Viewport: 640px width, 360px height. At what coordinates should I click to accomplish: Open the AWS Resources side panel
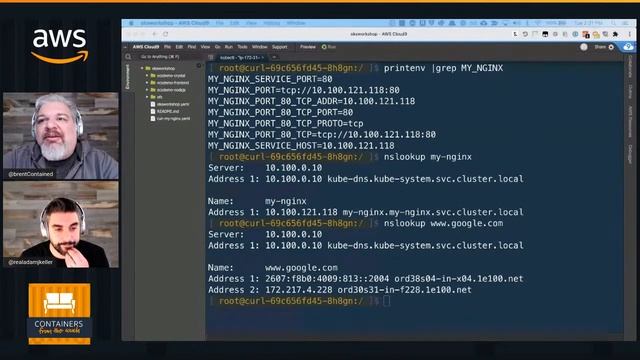630,122
